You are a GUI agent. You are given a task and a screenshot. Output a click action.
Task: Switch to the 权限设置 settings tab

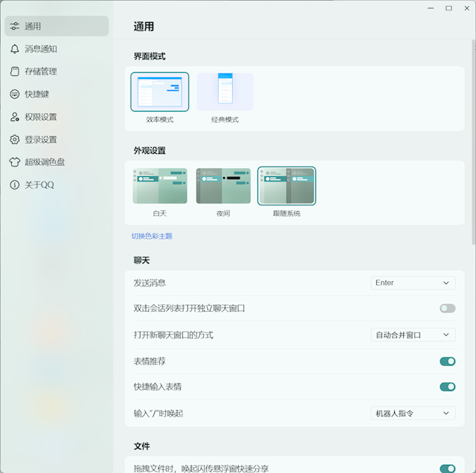(x=41, y=117)
